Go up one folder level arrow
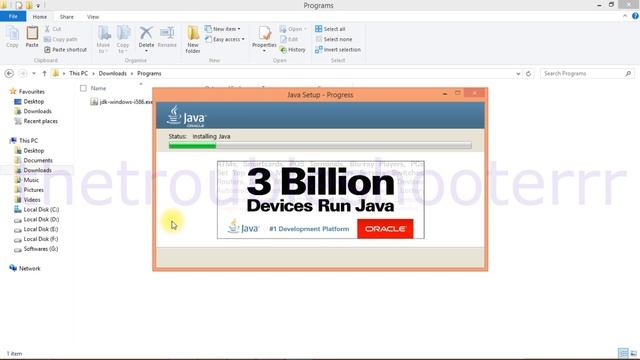 pos(44,73)
